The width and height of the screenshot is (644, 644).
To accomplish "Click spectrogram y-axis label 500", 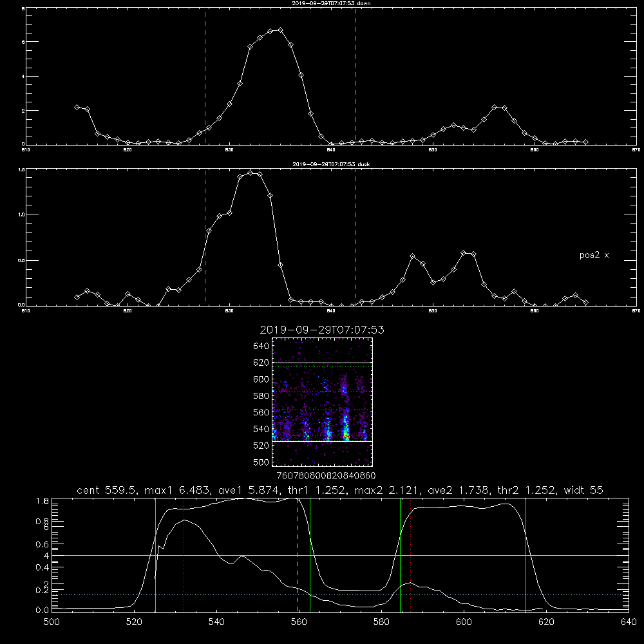I will coord(263,462).
